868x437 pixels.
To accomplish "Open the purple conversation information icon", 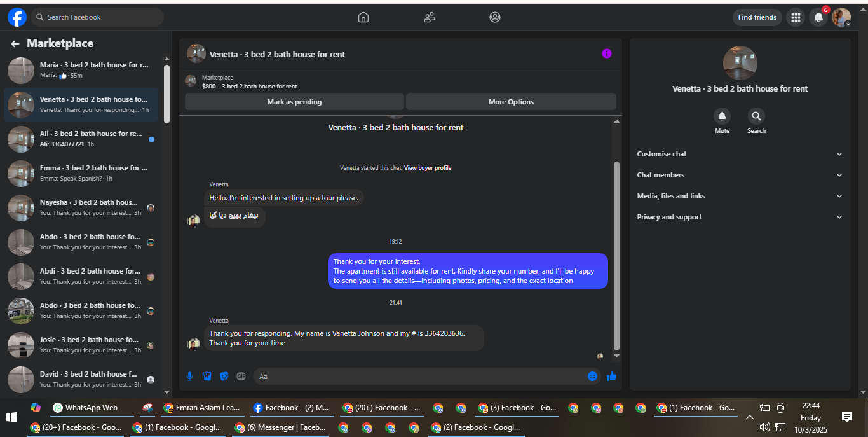I will (x=607, y=53).
